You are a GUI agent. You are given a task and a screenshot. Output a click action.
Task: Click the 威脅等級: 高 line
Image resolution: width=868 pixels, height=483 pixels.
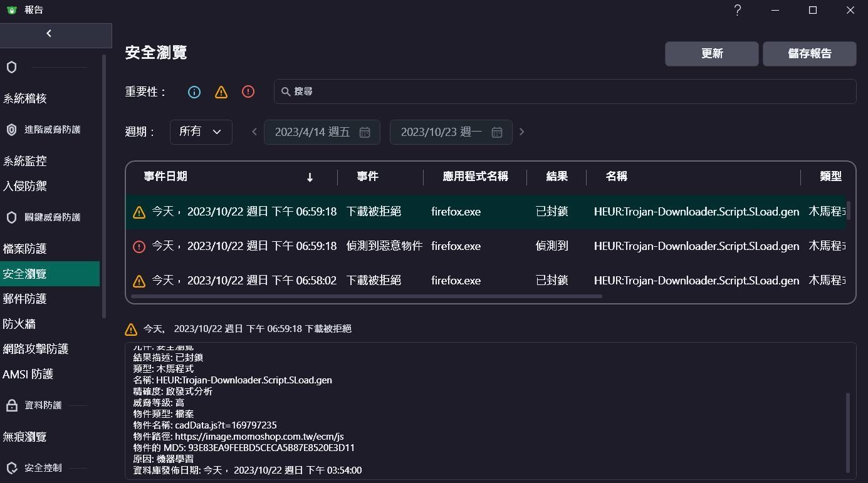point(159,403)
